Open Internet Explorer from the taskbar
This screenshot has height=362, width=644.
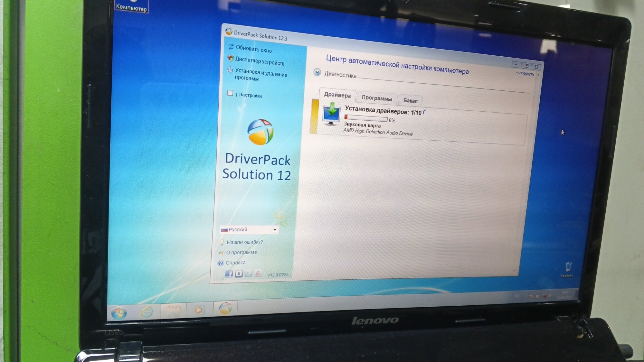(147, 311)
